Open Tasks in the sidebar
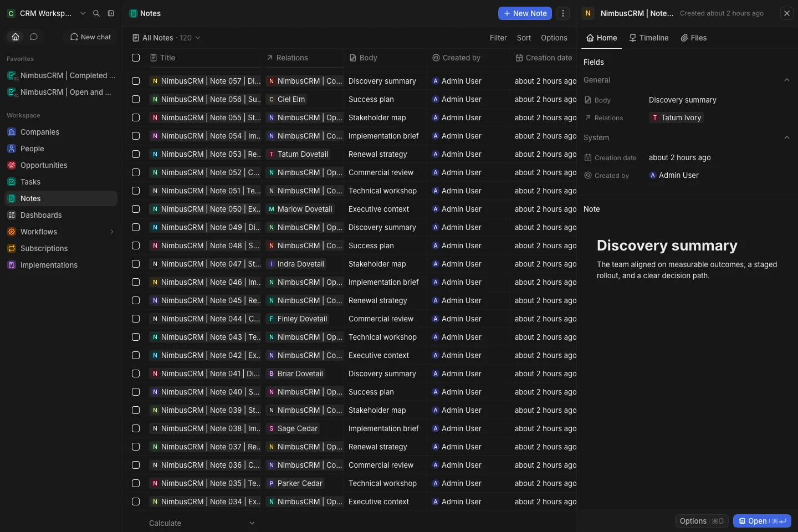The height and width of the screenshot is (532, 798). [61, 182]
